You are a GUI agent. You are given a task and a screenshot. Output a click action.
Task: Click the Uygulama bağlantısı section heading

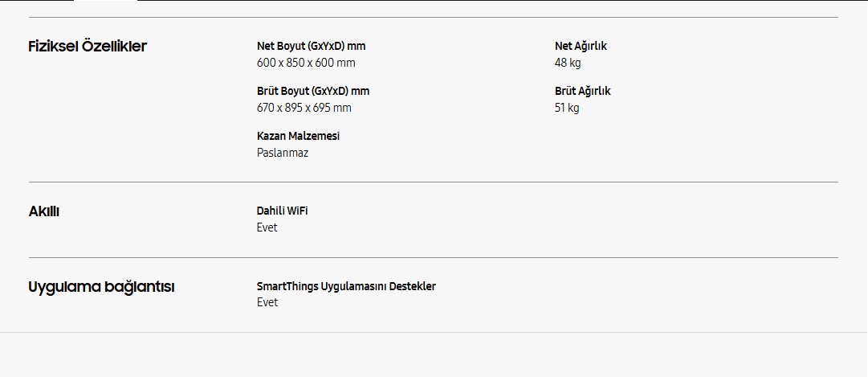point(101,287)
